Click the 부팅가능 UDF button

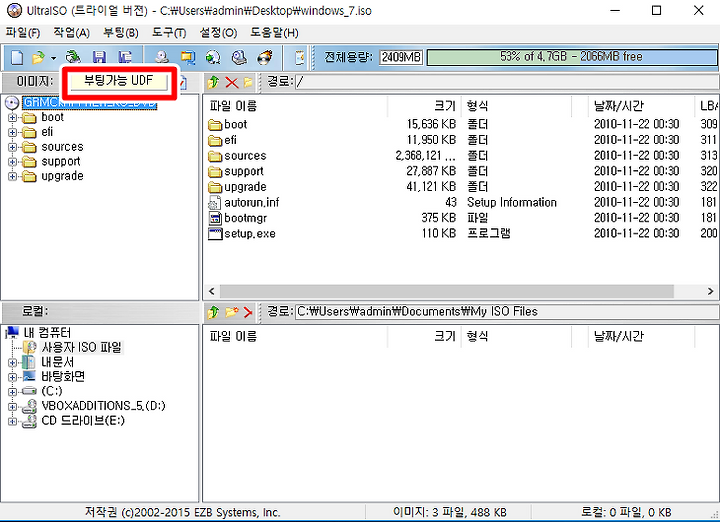pos(118,81)
